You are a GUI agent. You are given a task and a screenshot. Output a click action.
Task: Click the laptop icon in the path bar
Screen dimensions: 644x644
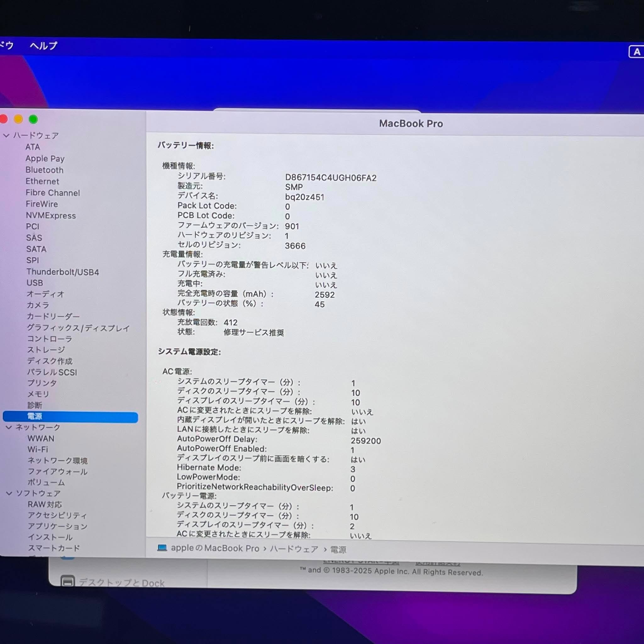tap(162, 548)
